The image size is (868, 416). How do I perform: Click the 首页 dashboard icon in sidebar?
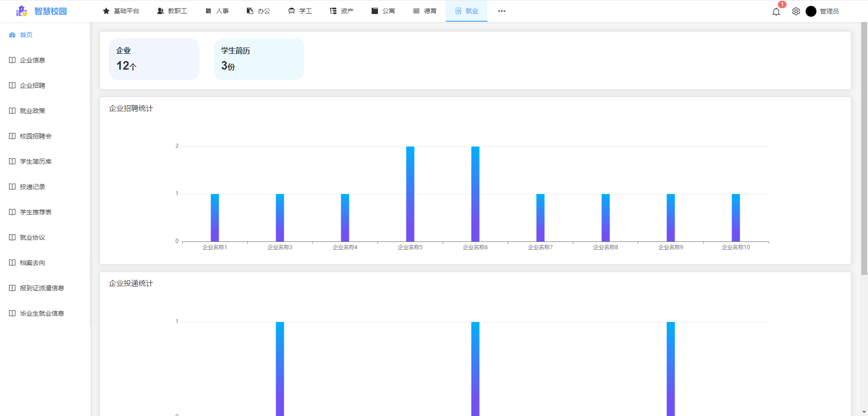12,35
